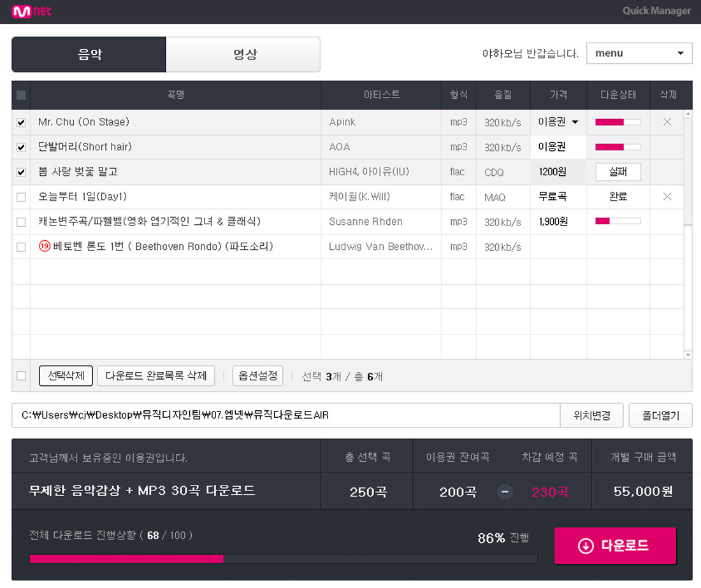701x588 pixels.
Task: Remove 오늘부터 1일(Day1) row using X icon
Action: pos(667,197)
